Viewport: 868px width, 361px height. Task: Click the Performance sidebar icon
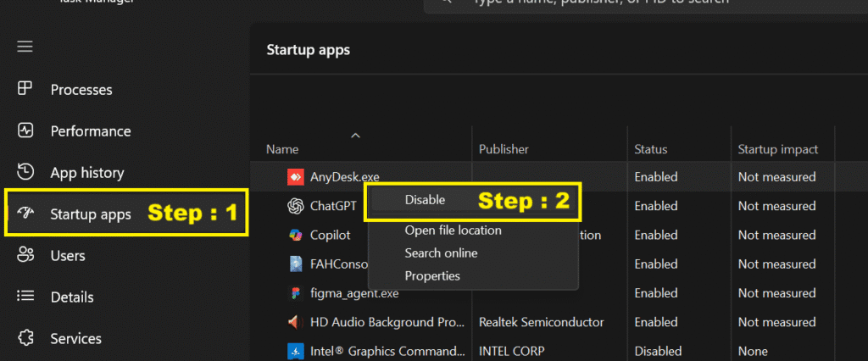[x=25, y=131]
